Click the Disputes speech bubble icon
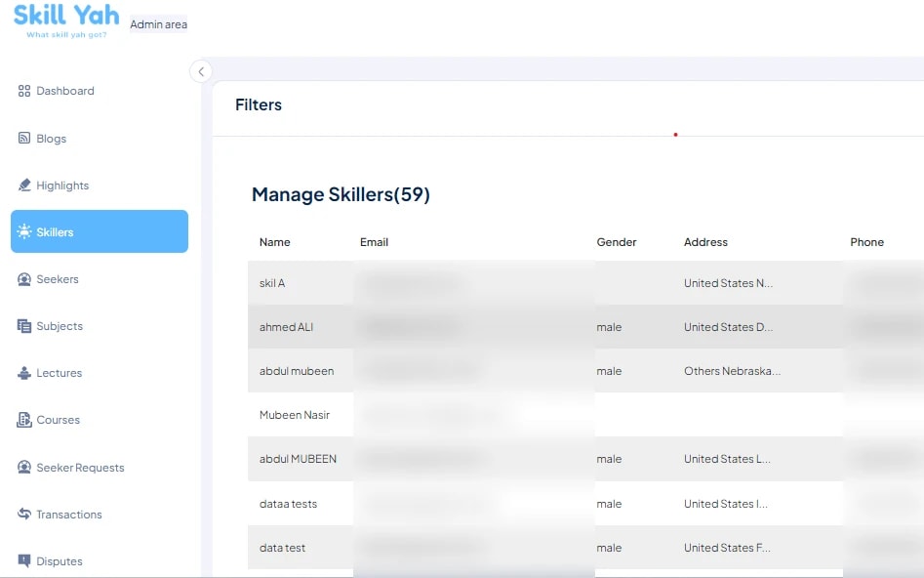Image resolution: width=924 pixels, height=578 pixels. coord(24,560)
